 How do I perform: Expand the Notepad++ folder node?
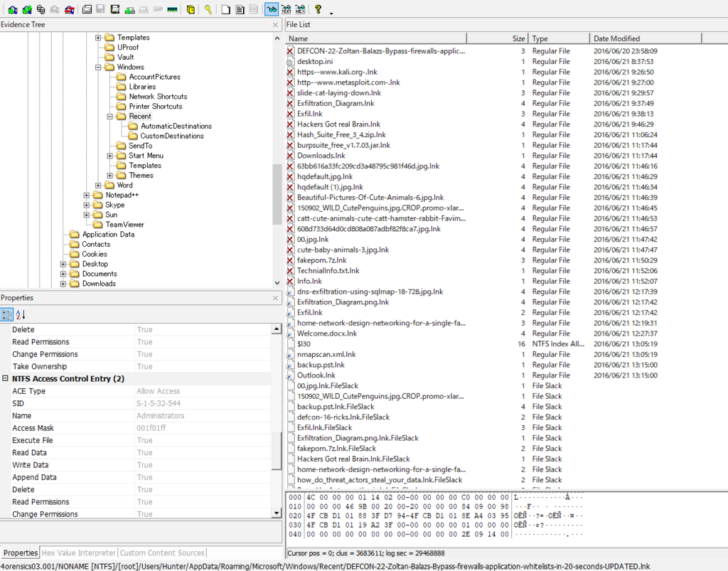tap(86, 196)
